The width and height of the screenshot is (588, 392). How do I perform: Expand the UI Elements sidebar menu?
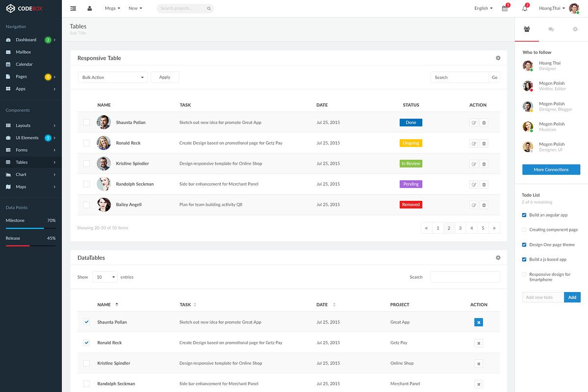tap(30, 138)
